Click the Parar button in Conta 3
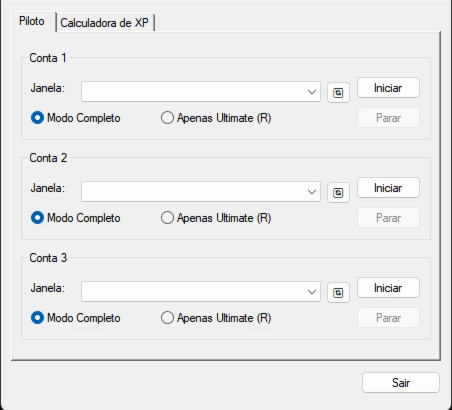452x410 pixels. tap(388, 318)
